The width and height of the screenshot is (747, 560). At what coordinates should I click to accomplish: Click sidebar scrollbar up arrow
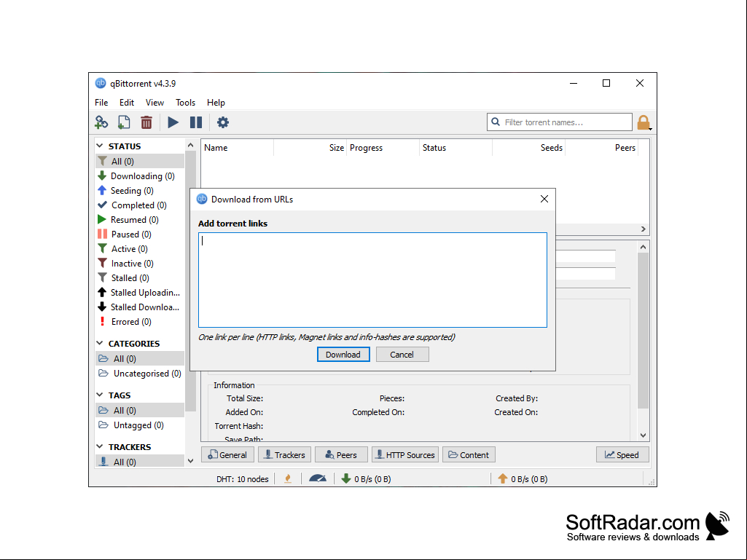tap(190, 145)
